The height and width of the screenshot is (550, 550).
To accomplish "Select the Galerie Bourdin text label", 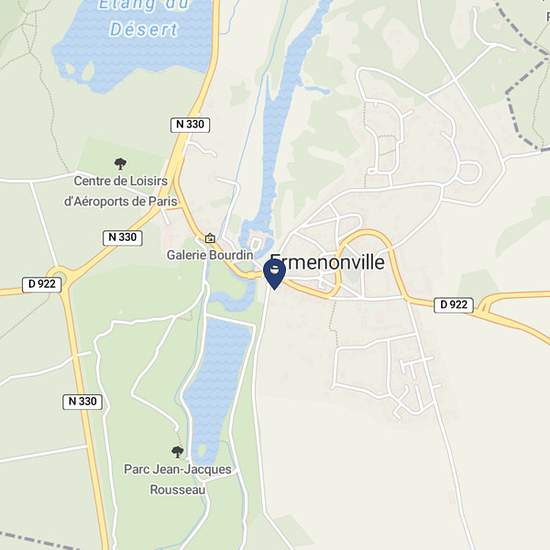I will click(210, 255).
